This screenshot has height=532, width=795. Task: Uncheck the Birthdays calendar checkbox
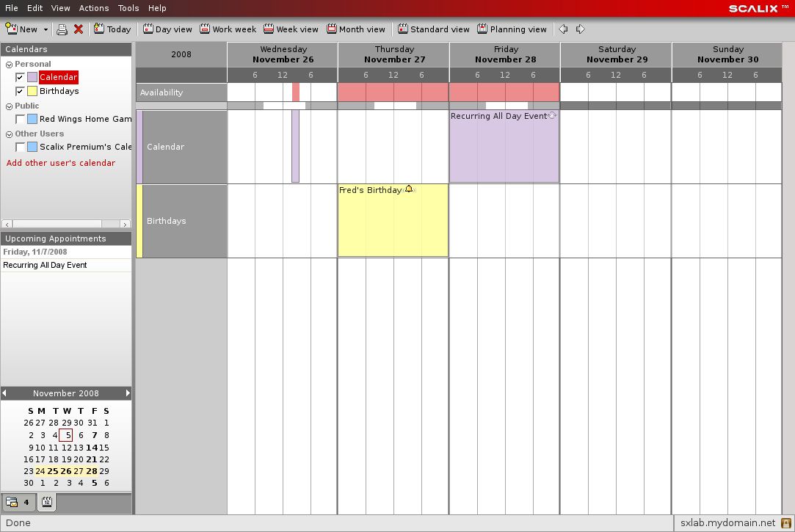point(21,91)
